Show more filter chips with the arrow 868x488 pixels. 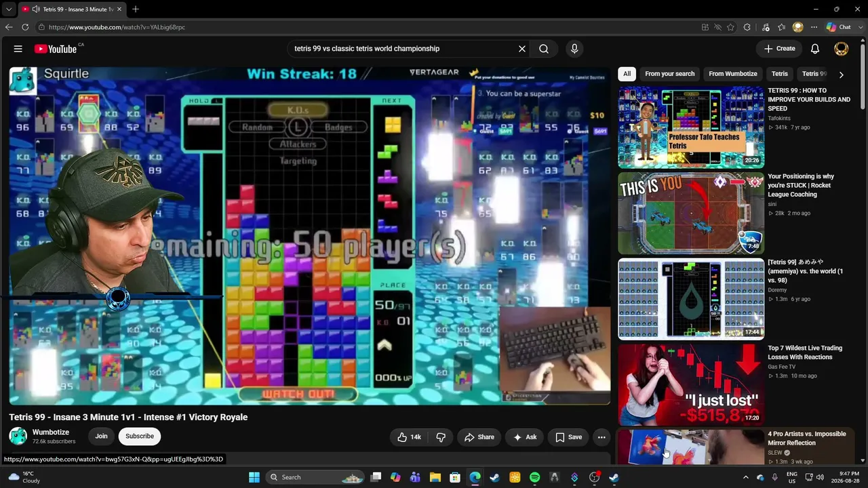[841, 75]
